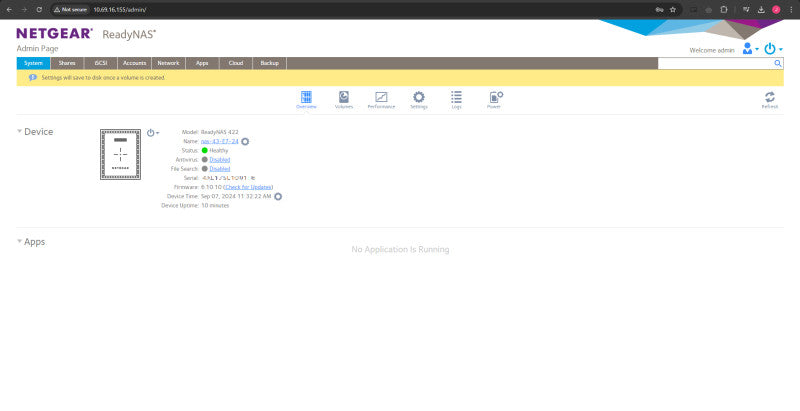Select the Apps tab
This screenshot has height=411, width=800.
point(202,63)
